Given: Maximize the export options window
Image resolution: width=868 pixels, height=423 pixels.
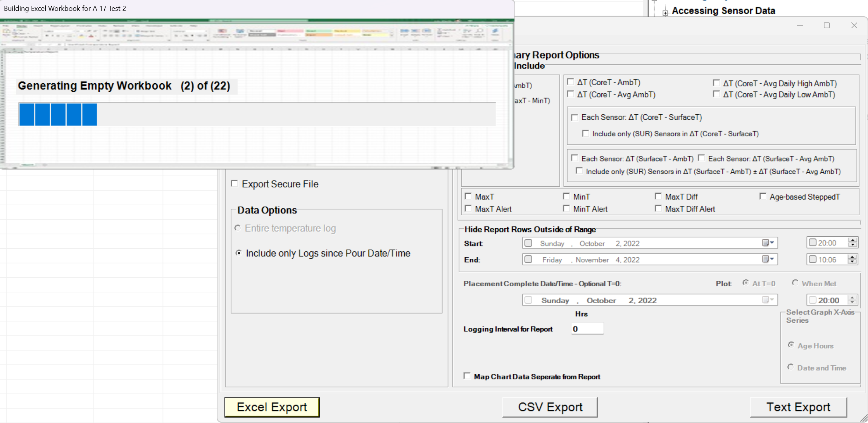Looking at the screenshot, I should [x=827, y=26].
